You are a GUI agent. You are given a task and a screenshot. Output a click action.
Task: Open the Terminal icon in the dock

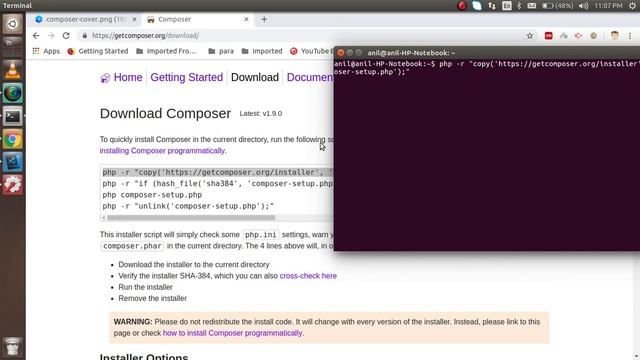coord(13,116)
